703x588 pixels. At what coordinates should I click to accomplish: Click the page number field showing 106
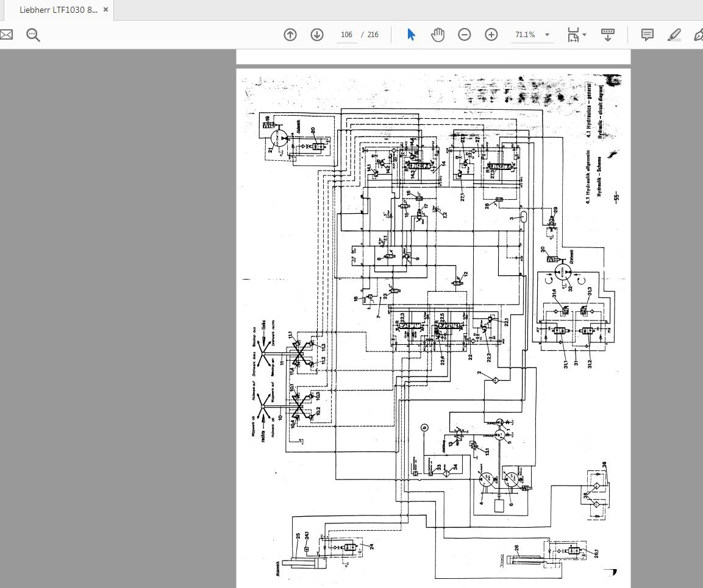point(346,35)
